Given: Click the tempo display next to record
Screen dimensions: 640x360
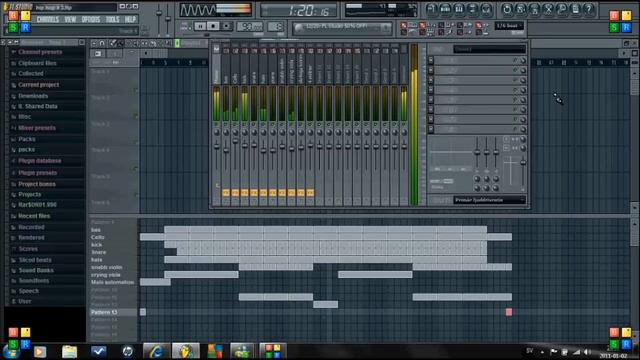Looking at the screenshot, I should pyautogui.click(x=249, y=27).
